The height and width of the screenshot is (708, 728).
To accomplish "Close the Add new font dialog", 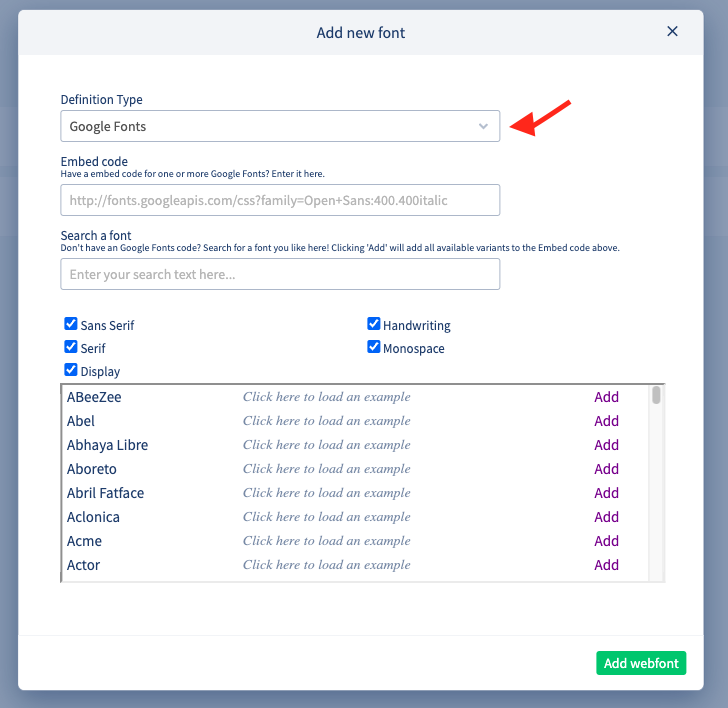I will [x=673, y=32].
